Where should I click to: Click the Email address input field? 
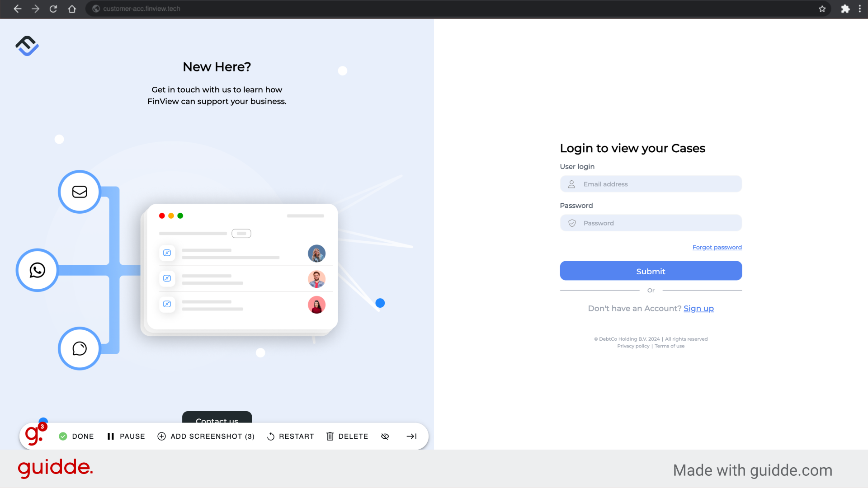(651, 183)
